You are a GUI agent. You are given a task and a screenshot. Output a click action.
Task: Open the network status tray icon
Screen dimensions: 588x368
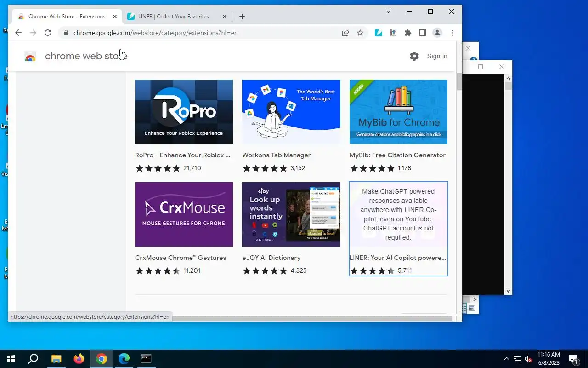click(518, 359)
